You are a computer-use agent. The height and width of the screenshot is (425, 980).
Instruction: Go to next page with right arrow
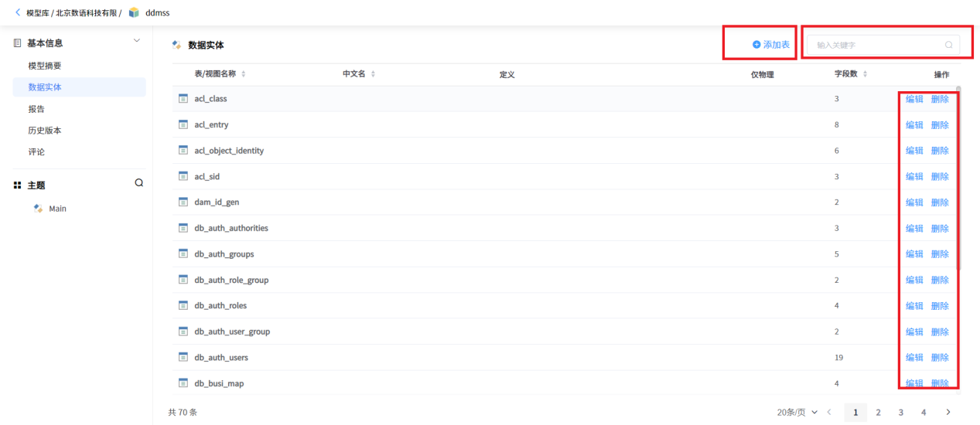[x=948, y=412]
